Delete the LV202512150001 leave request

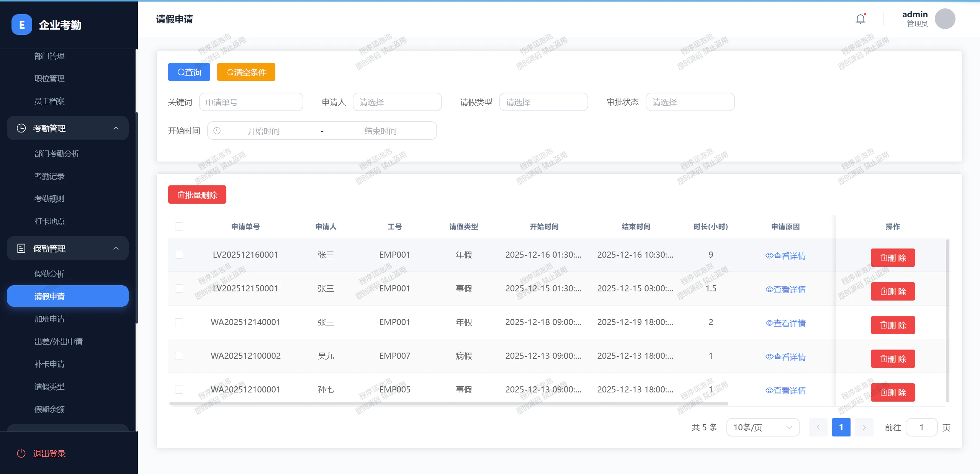(893, 291)
